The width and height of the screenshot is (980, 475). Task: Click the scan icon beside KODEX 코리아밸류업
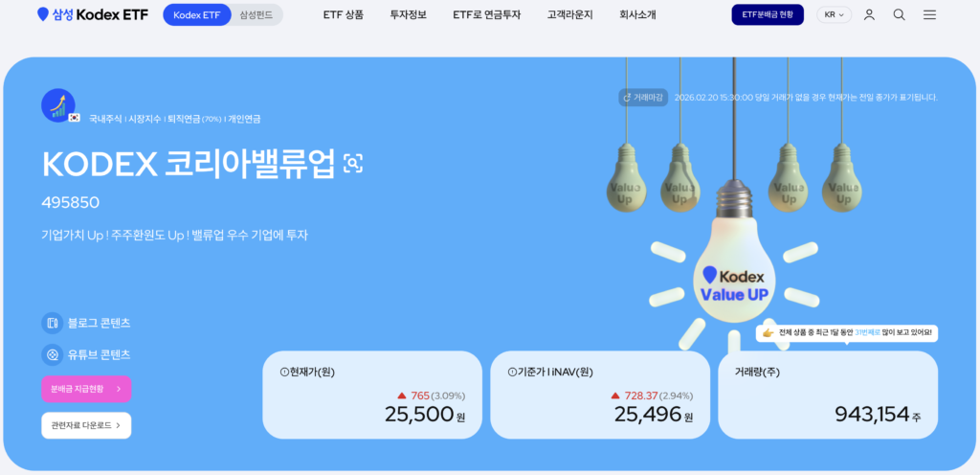point(353,164)
